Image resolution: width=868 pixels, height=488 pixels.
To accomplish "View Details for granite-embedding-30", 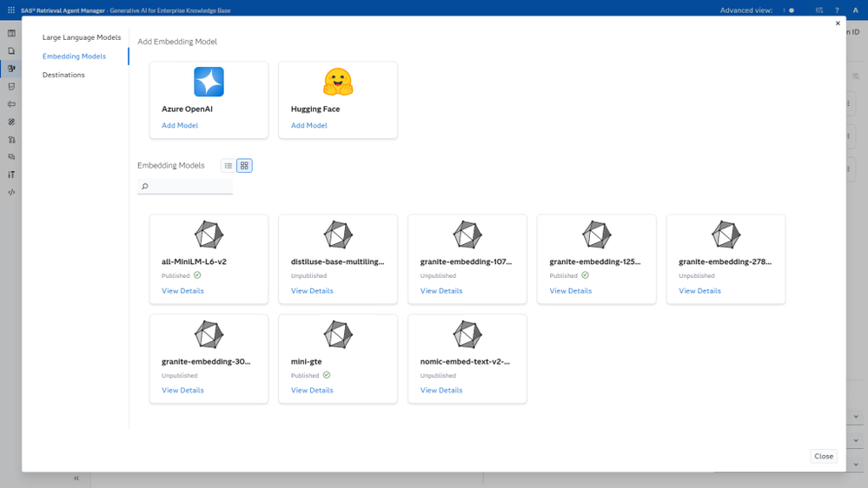I will tap(182, 390).
